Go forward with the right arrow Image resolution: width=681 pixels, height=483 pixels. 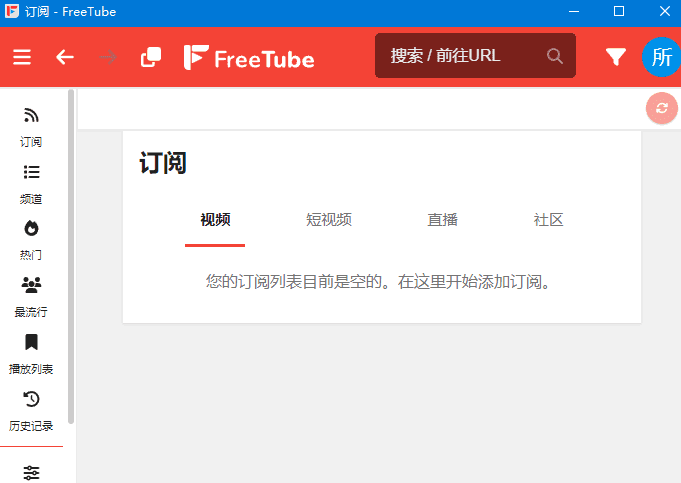tap(108, 57)
